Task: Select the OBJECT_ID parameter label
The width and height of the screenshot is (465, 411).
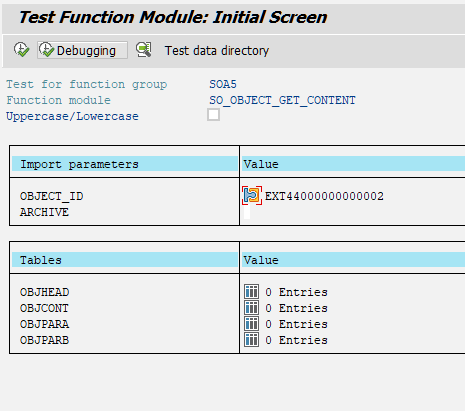Action: coord(52,196)
